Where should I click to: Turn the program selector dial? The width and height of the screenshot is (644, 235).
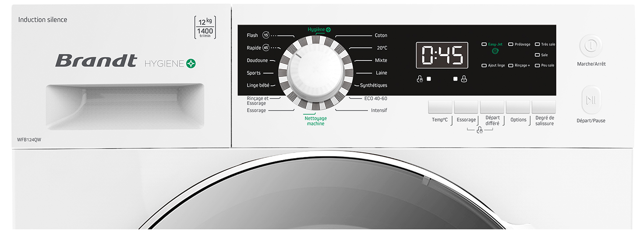click(x=315, y=72)
